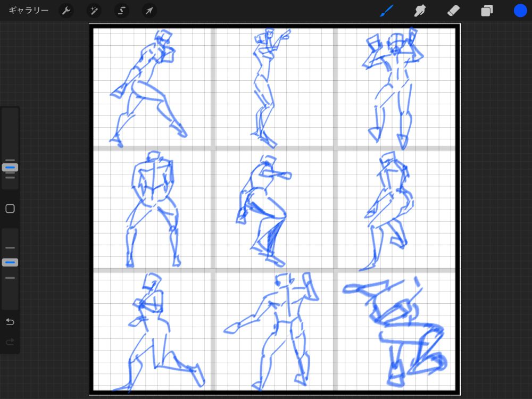Open the blue color picker swatch
This screenshot has width=532, height=399.
(x=520, y=11)
